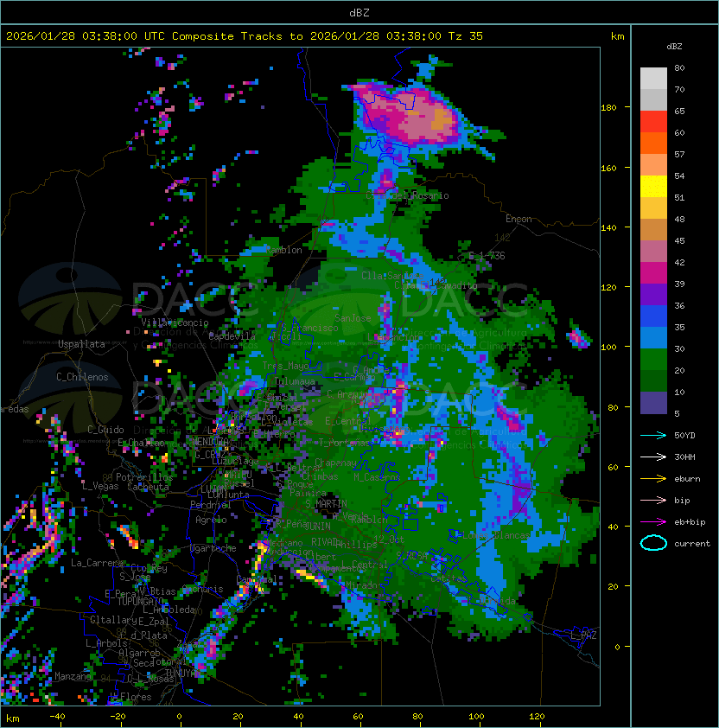
Task: Click the '180' km vertical axis tick
Action: pyautogui.click(x=608, y=108)
